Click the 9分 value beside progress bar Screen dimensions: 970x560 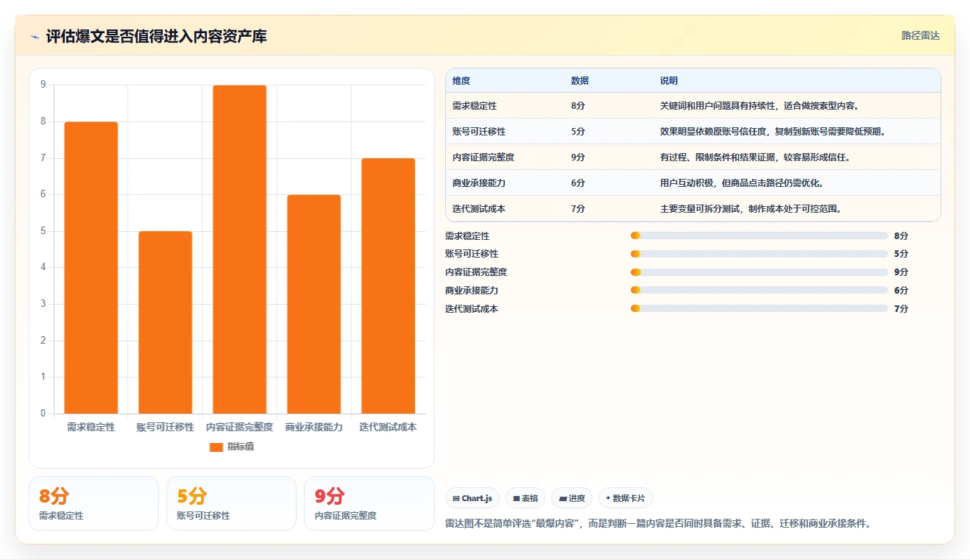click(x=901, y=272)
